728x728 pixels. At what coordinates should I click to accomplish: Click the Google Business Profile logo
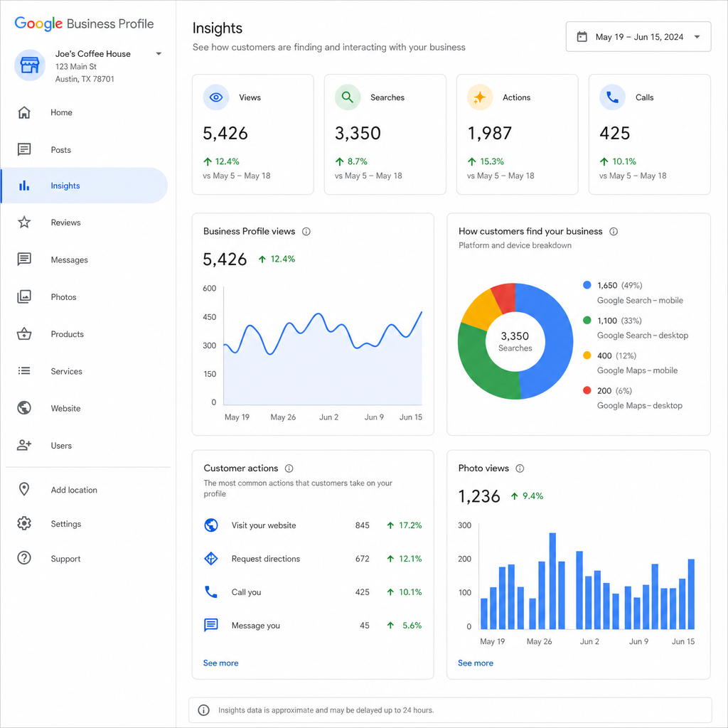tap(84, 23)
